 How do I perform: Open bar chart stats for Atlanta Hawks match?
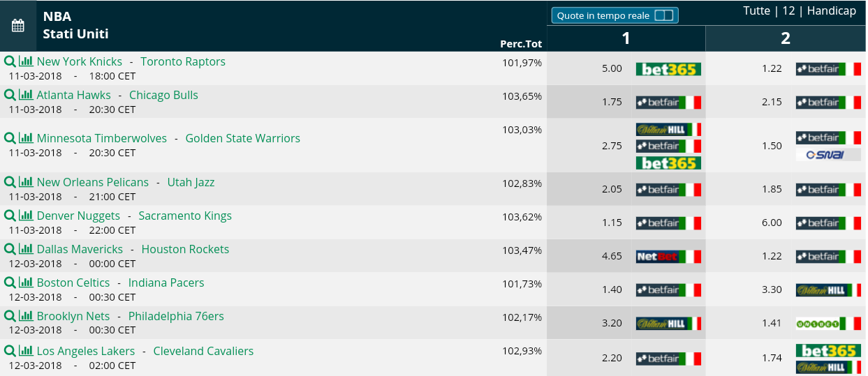[26, 95]
